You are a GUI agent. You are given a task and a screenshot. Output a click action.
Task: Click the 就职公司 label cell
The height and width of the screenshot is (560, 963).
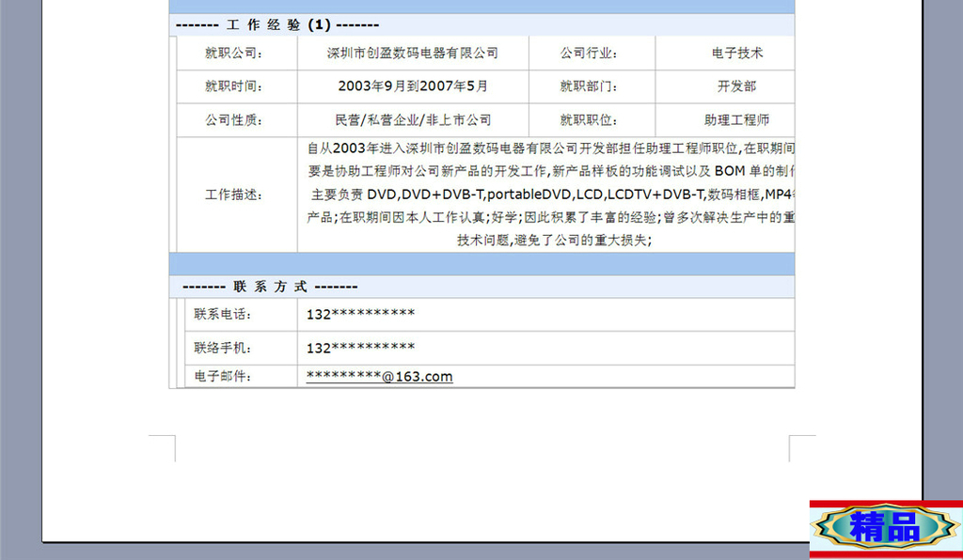236,53
